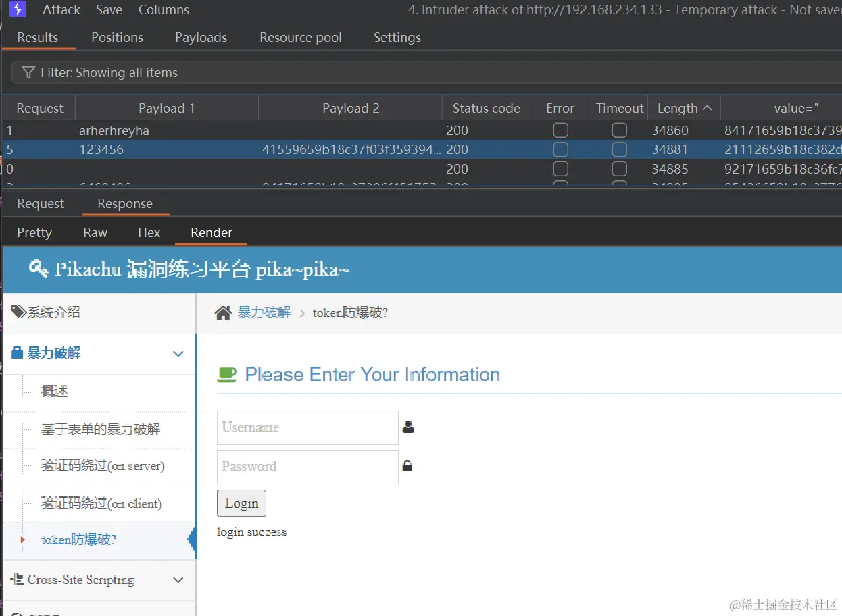Switch to the Results tab
Viewport: 842px width, 616px height.
pyautogui.click(x=38, y=37)
